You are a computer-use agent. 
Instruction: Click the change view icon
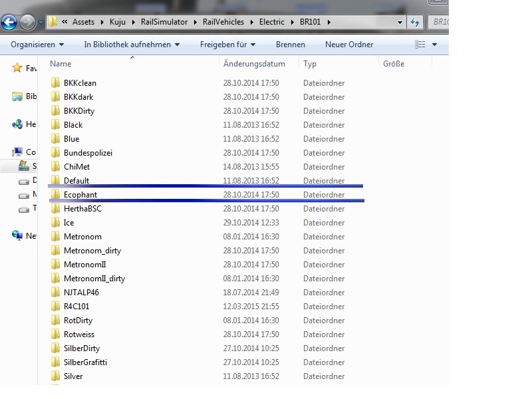420,45
